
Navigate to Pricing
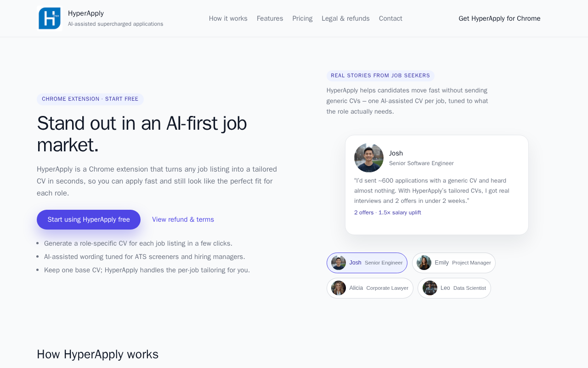tap(302, 18)
